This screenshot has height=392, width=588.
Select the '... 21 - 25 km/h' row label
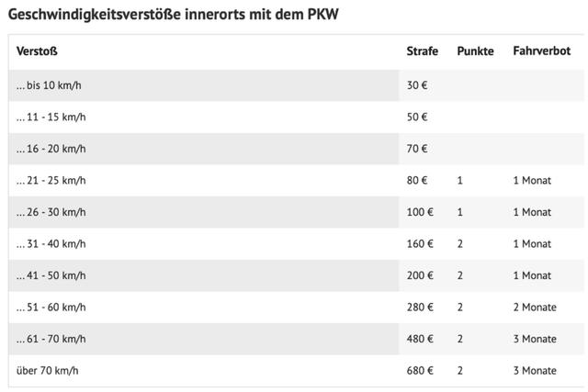click(x=51, y=180)
